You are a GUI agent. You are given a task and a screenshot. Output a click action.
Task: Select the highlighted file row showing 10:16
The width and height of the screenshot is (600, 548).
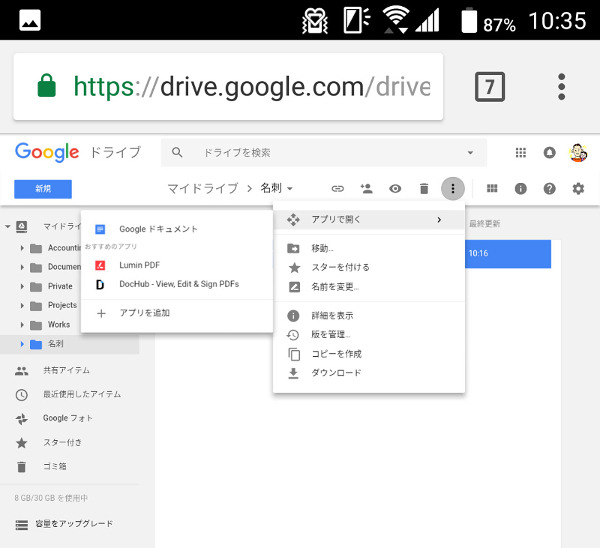[508, 254]
